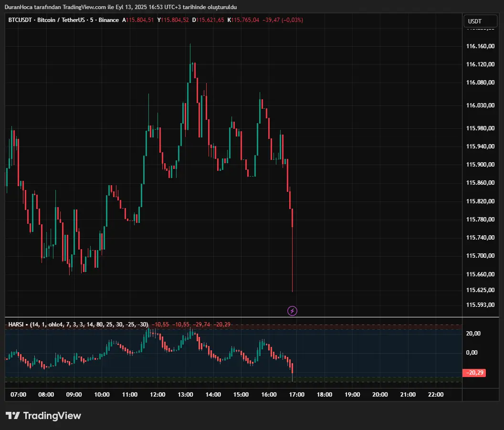This screenshot has height=430, width=504.
Task: Click the 115.860,00 price axis label
Action: tap(480, 183)
